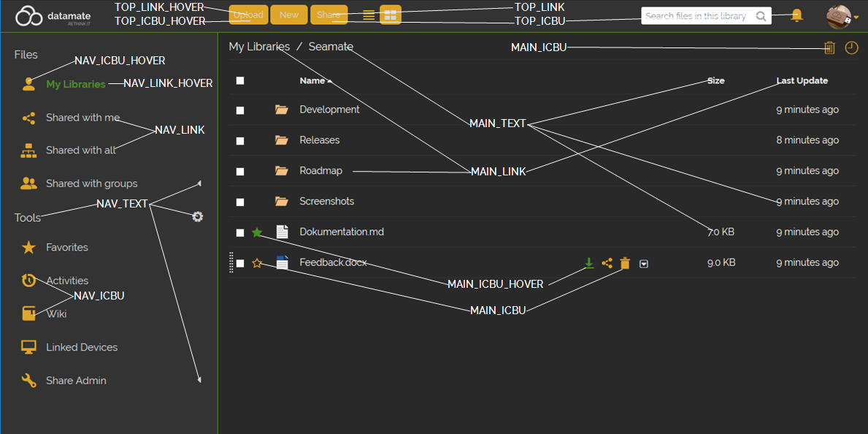Image resolution: width=868 pixels, height=434 pixels.
Task: Open library history clock icon
Action: tap(851, 48)
